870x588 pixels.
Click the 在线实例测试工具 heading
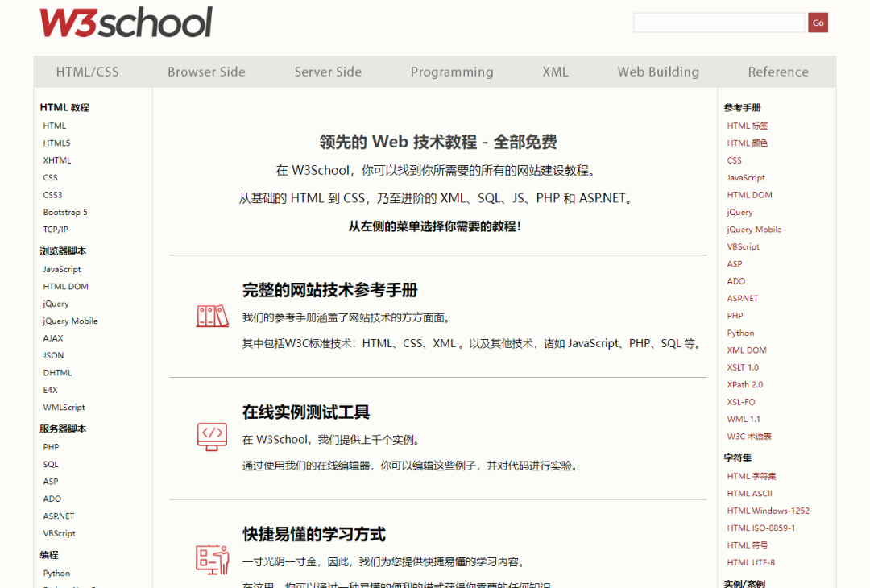point(306,412)
